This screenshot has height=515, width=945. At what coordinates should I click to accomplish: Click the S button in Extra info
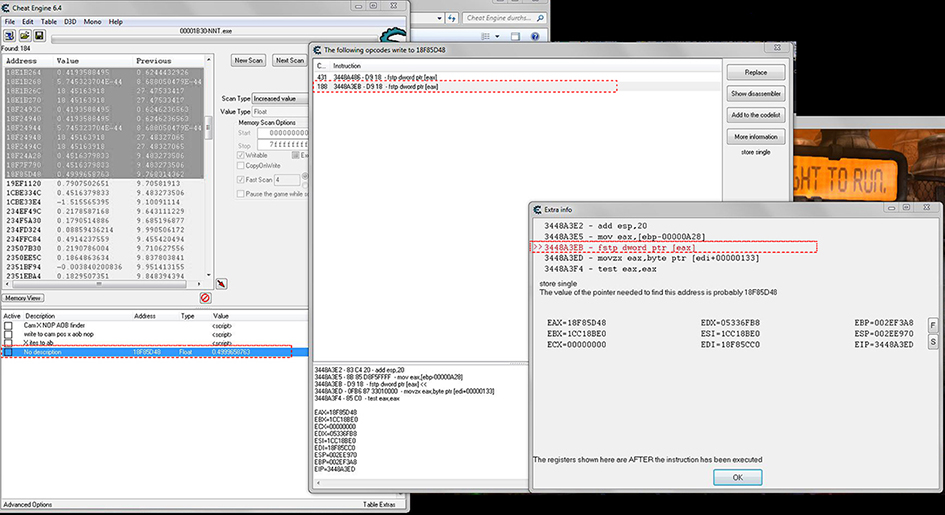point(933,342)
